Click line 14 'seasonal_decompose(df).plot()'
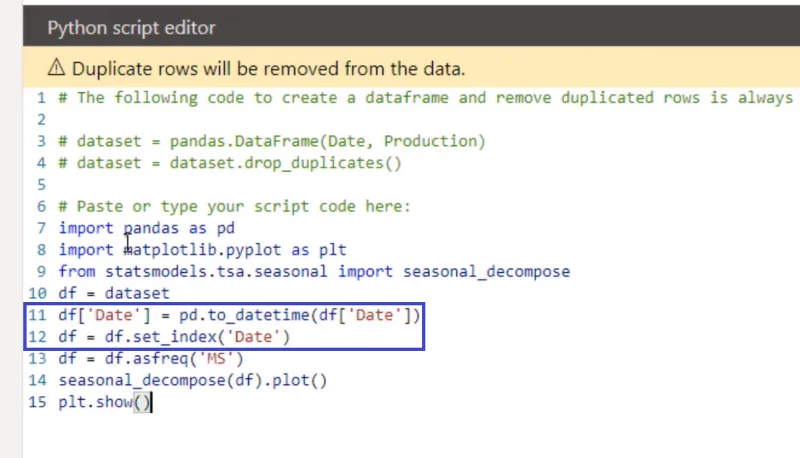 [x=193, y=380]
